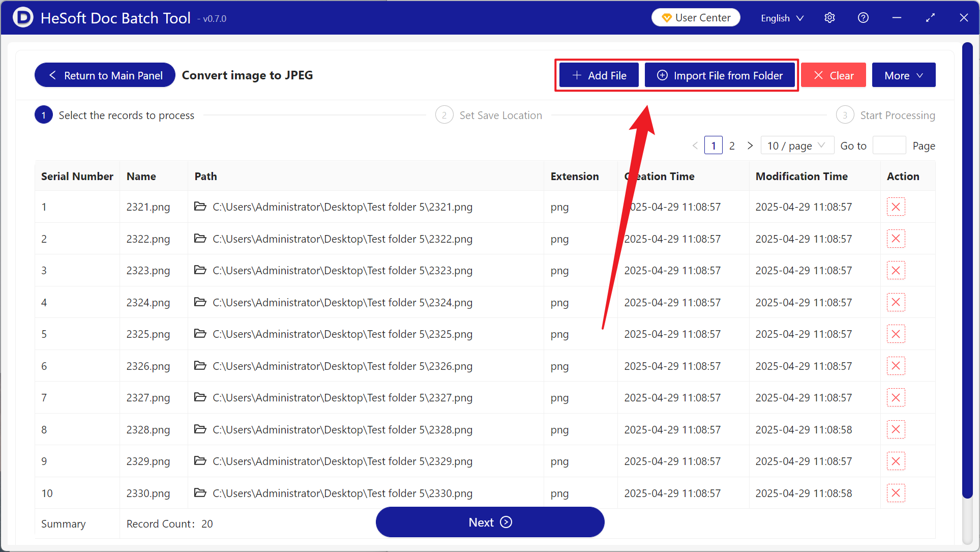
Task: Open folder icon for 2326.png path
Action: [x=200, y=365]
